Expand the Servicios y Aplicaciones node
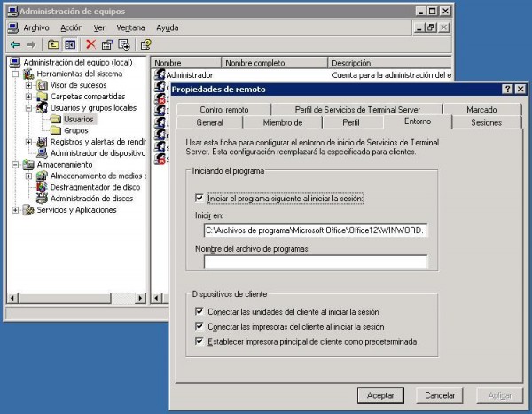Screen dimensions: 532x414 [x=16, y=210]
